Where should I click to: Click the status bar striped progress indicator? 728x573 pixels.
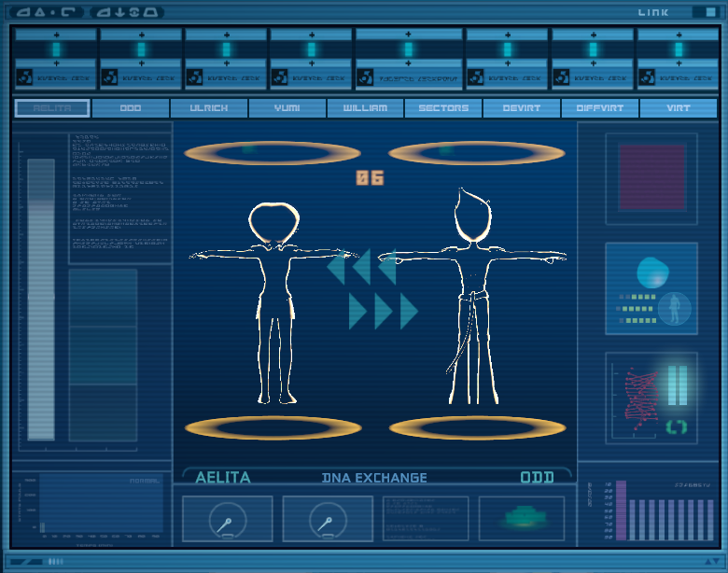[x=56, y=562]
